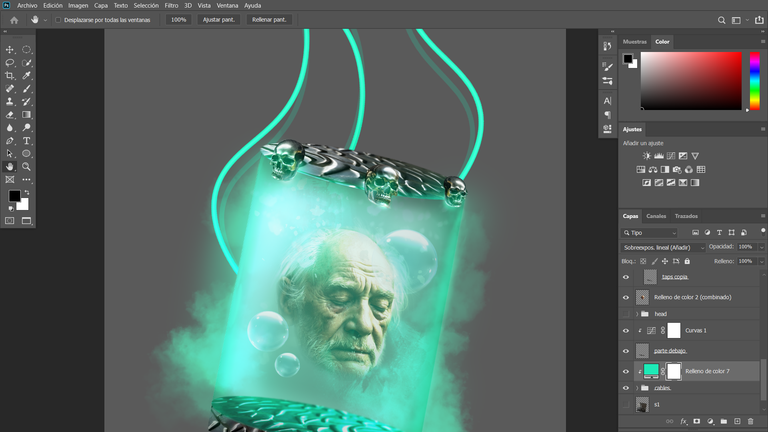Image resolution: width=768 pixels, height=432 pixels.
Task: Add a Levels adjustment
Action: (659, 156)
